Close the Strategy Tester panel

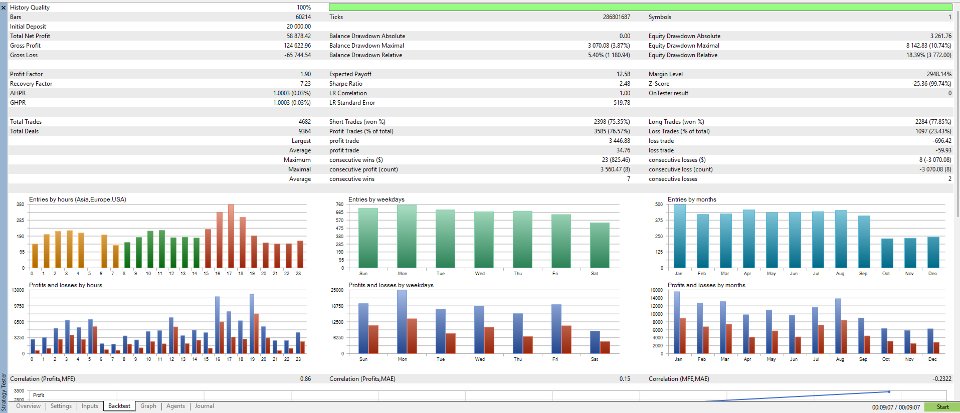coord(3,7)
